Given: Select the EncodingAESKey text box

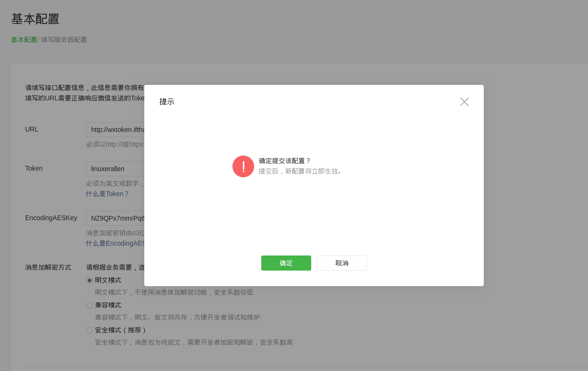Looking at the screenshot, I should point(115,218).
